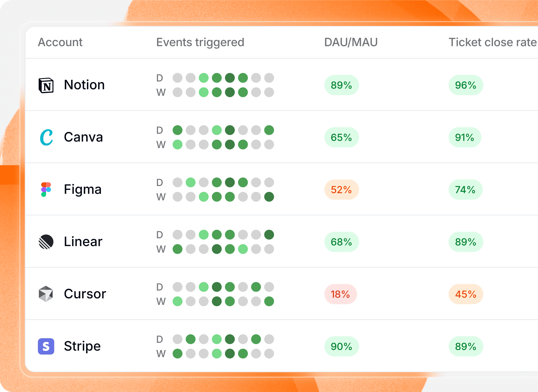Click Cursor's 45% ticket close rate badge

click(466, 294)
